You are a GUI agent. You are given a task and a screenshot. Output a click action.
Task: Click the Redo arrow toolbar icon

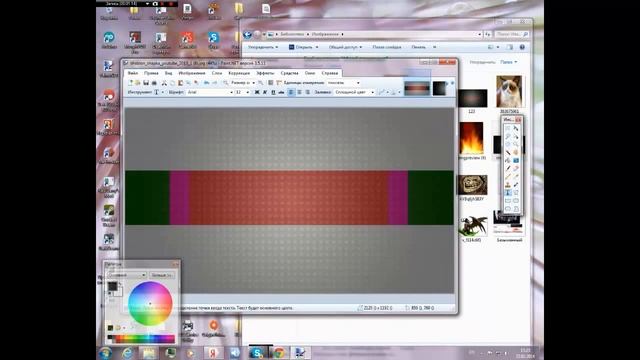point(215,83)
